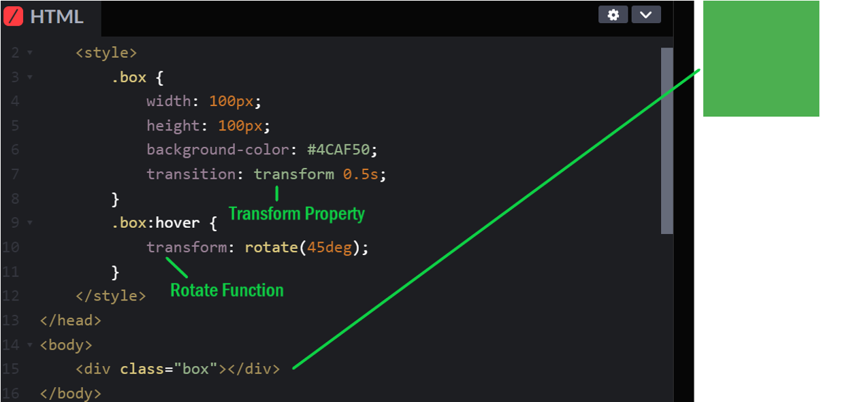Click the editor's vertical scrollbar thumb
This screenshot has width=868, height=402.
pyautogui.click(x=666, y=141)
